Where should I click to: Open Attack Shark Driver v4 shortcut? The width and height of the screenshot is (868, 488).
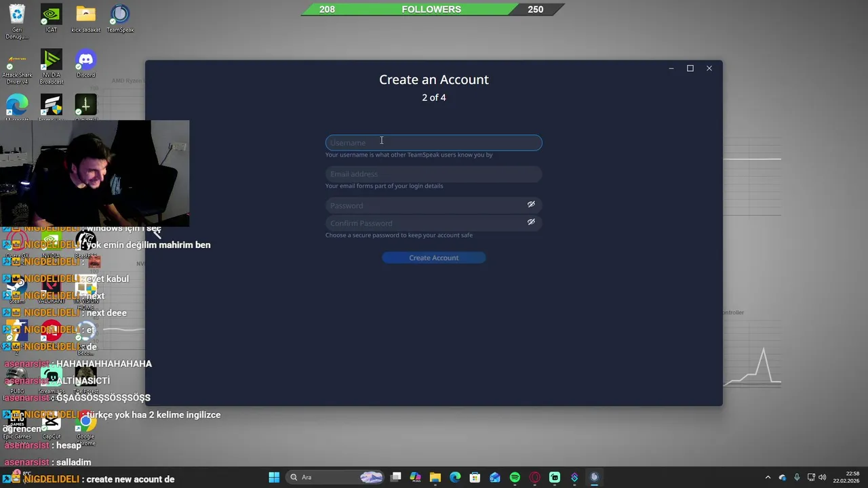[x=17, y=67]
